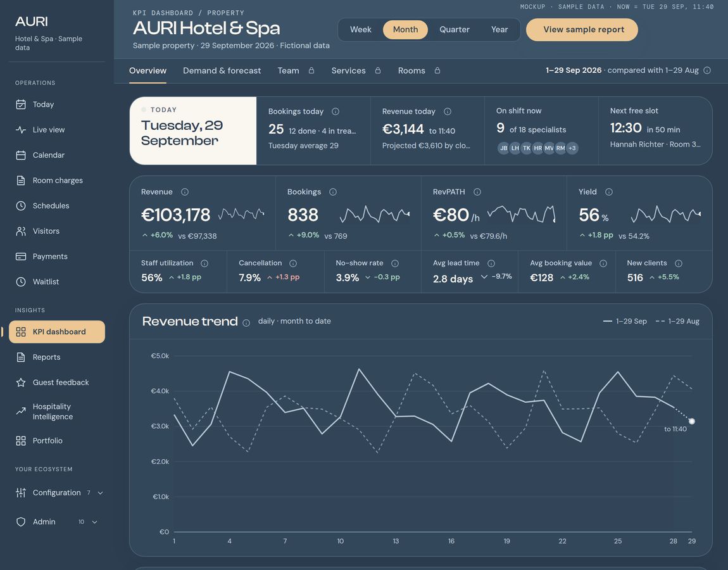Image resolution: width=728 pixels, height=570 pixels.
Task: Click info icon beside Avg booking value
Action: (603, 263)
